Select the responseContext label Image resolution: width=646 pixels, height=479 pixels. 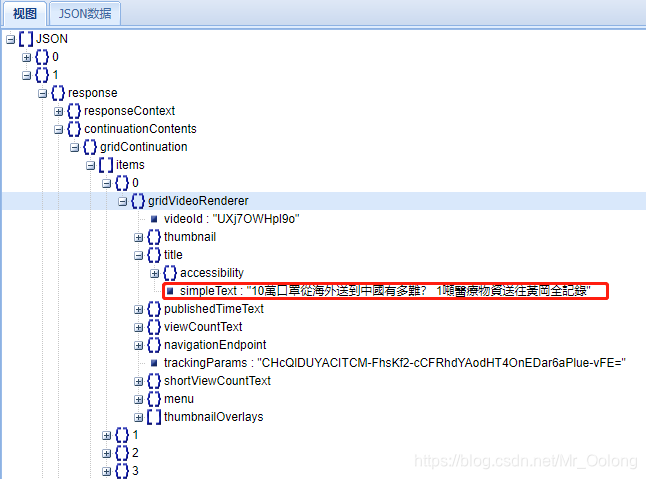point(129,110)
